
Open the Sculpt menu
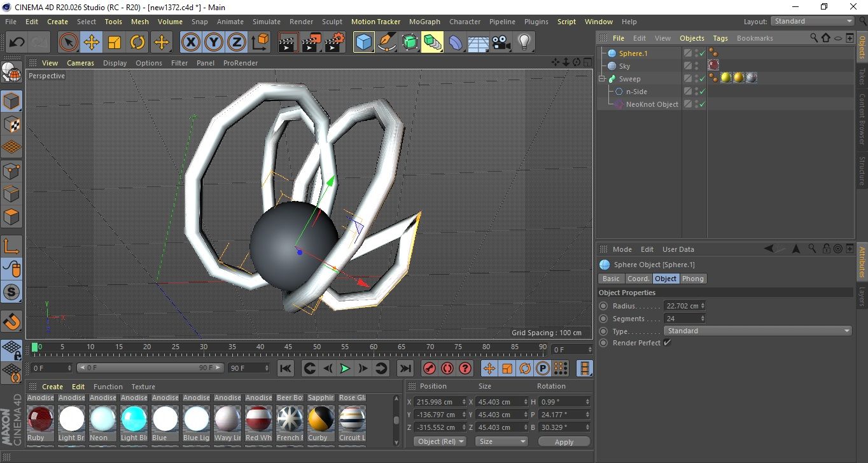point(332,22)
